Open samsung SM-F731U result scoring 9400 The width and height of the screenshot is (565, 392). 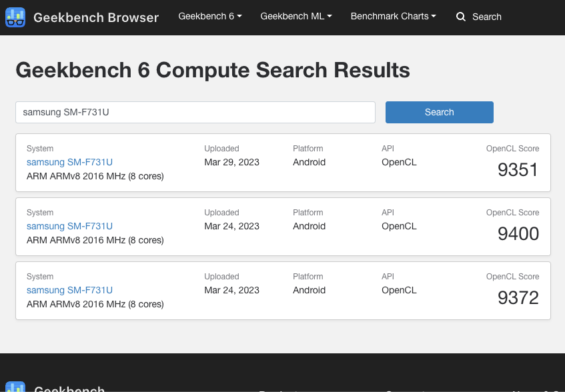point(69,227)
